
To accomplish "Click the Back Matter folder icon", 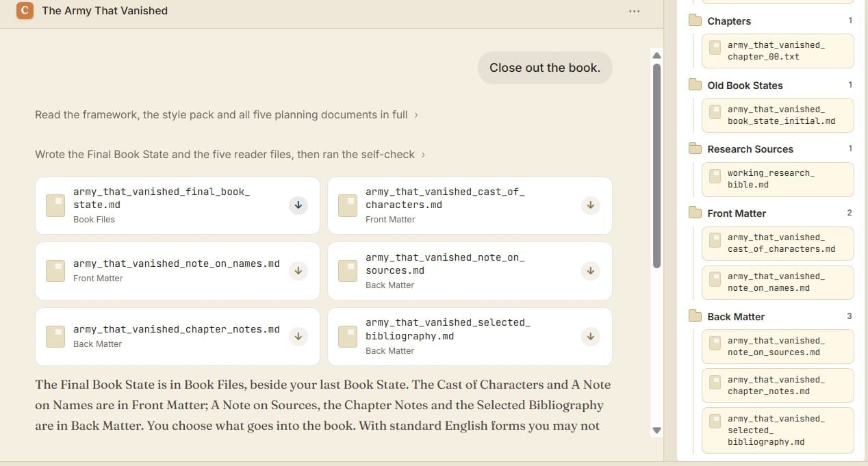I will (x=695, y=316).
